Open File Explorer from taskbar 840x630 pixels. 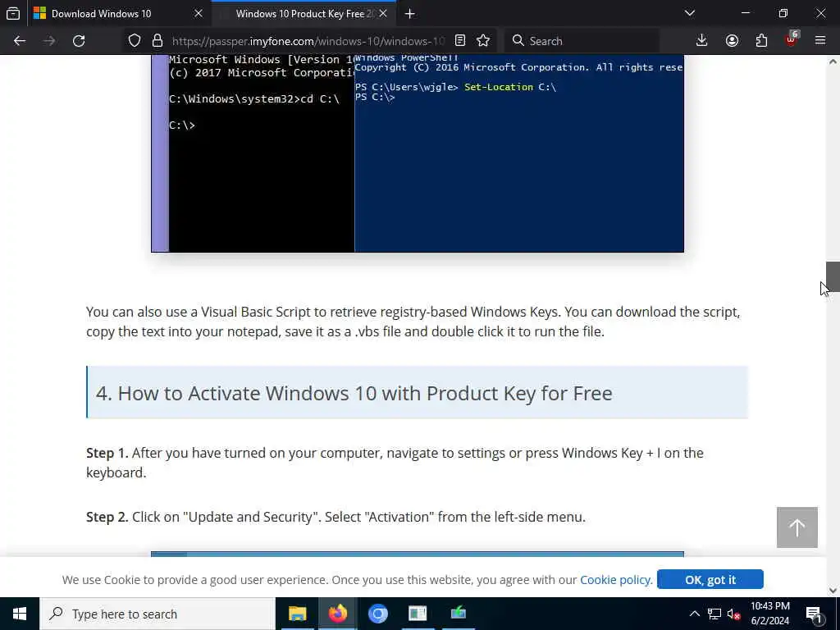click(x=297, y=614)
